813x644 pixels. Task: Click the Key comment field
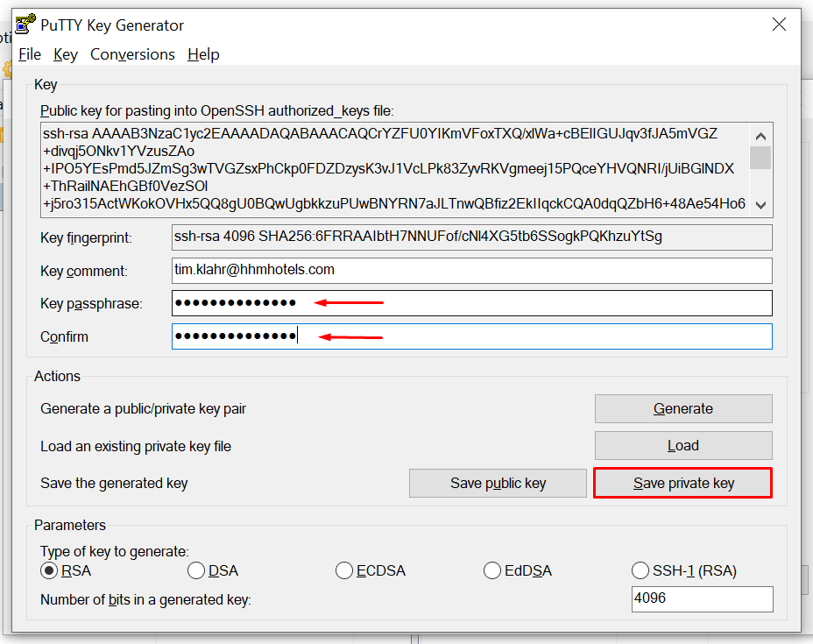tap(472, 271)
